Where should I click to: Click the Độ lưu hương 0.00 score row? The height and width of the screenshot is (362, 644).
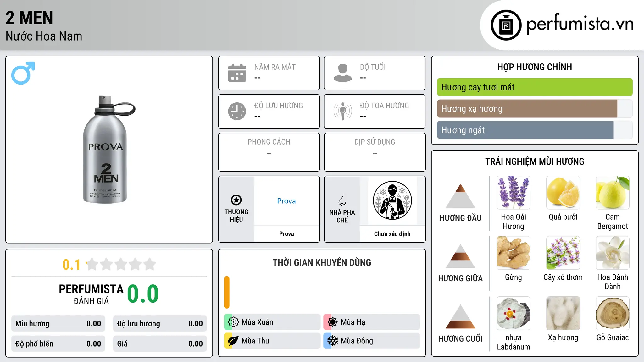click(160, 324)
